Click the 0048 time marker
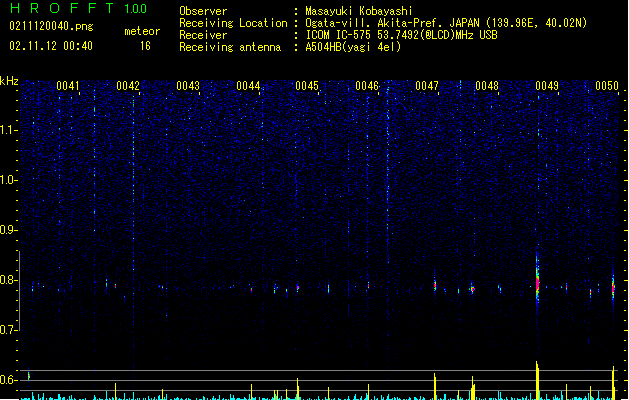 pyautogui.click(x=487, y=86)
